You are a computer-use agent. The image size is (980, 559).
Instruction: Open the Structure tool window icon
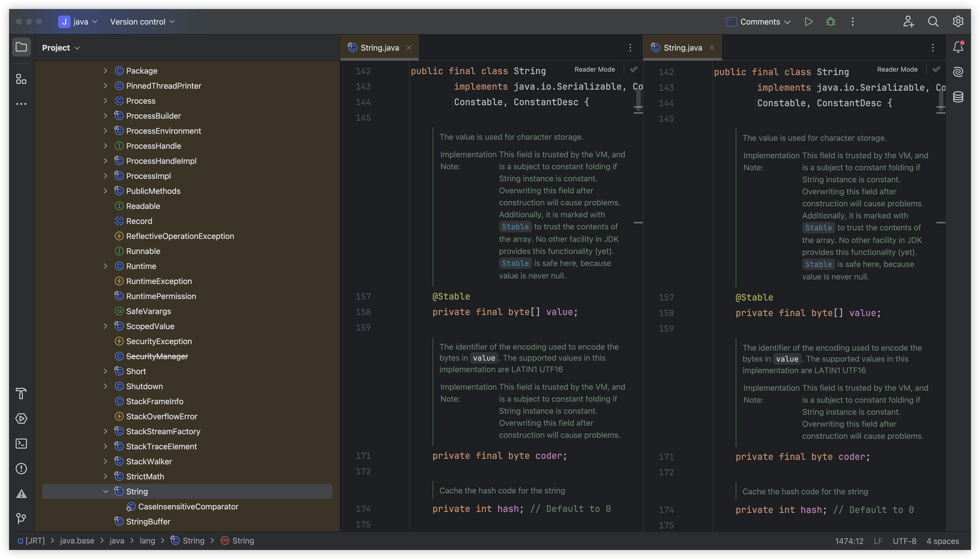tap(21, 79)
